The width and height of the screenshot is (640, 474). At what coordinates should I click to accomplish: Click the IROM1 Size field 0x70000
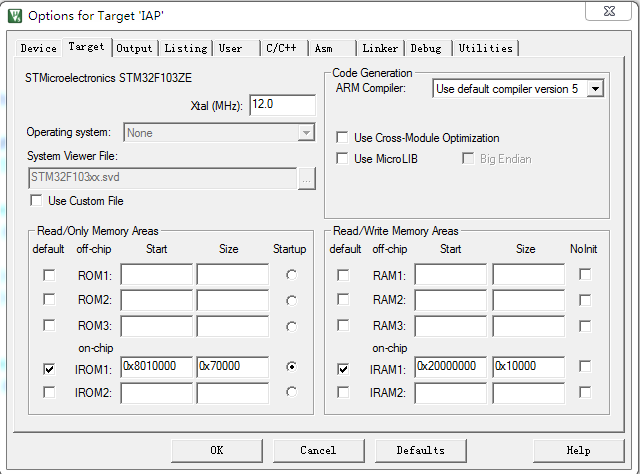233,367
